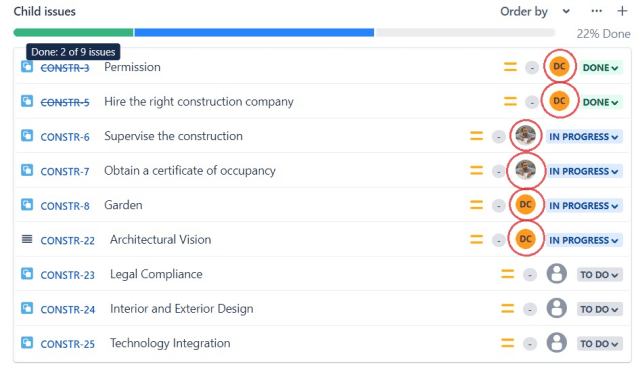Screen dimensions: 640x377
Task: Click the blue In Progress segment of the progress bar
Action: 254,33
